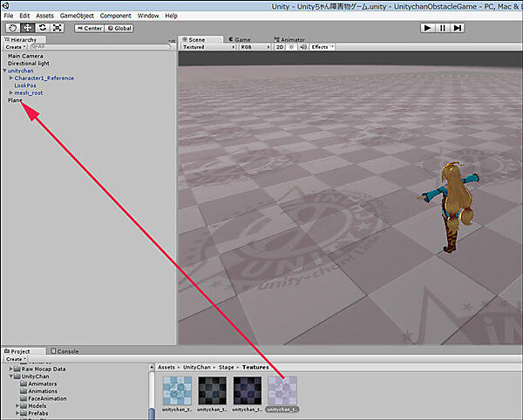Expand the Character1_Reference hierarchy node
This screenshot has width=523, height=420.
11,78
